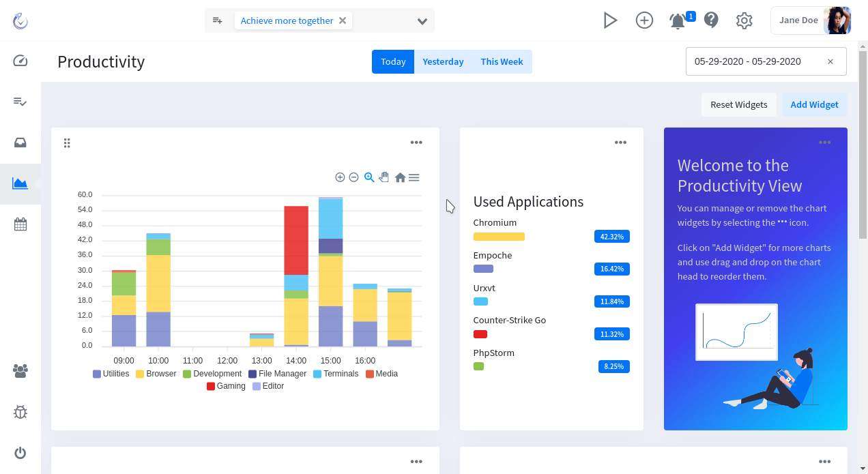
Task: Select the chart panning hand tool
Action: (x=384, y=177)
